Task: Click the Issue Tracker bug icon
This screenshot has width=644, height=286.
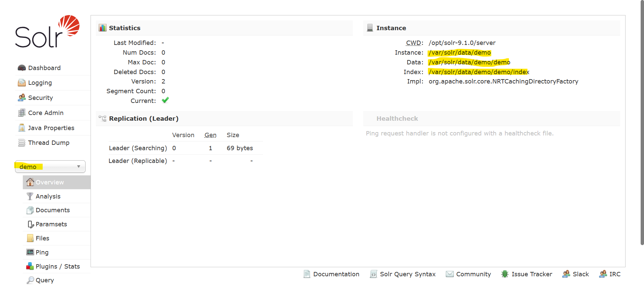Action: [505, 274]
